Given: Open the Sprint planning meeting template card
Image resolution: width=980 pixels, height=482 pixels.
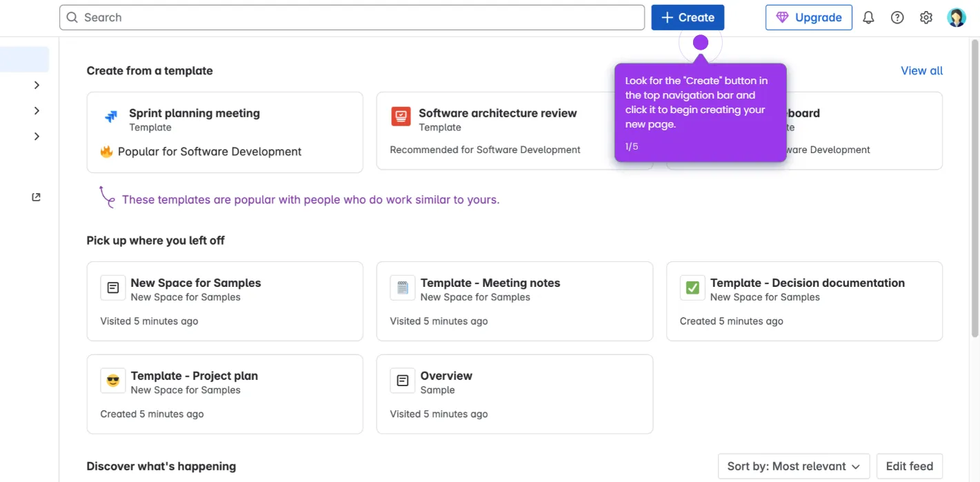Looking at the screenshot, I should pos(225,132).
